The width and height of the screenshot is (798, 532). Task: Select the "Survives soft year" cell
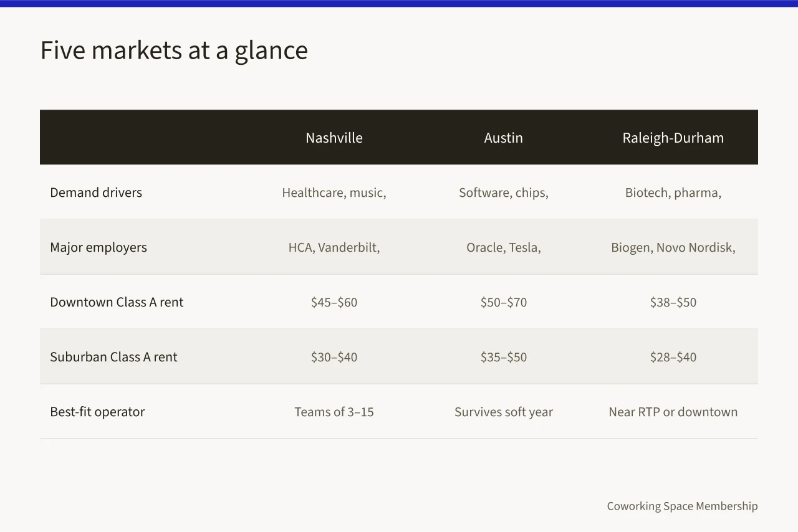504,412
